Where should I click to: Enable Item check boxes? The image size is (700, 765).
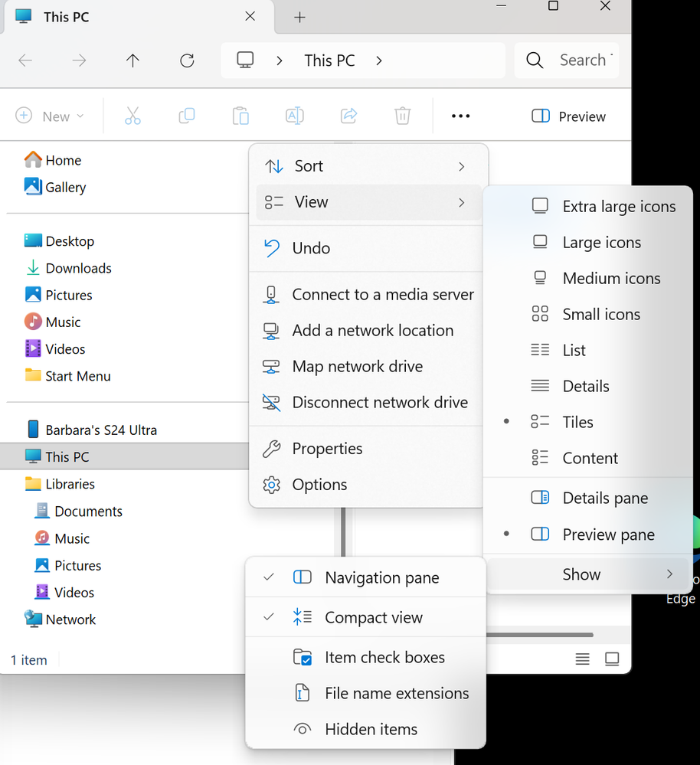coord(365,657)
